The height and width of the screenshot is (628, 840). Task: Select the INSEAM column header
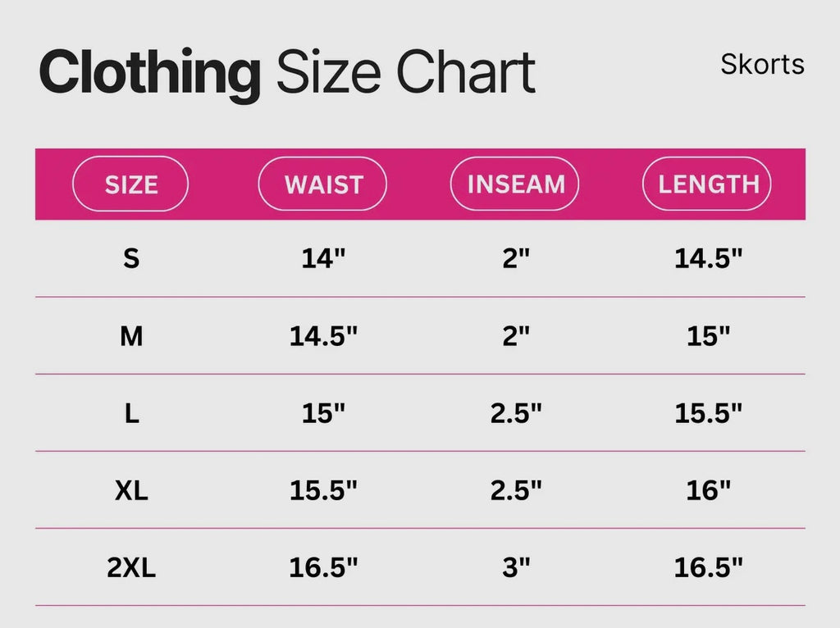[515, 184]
